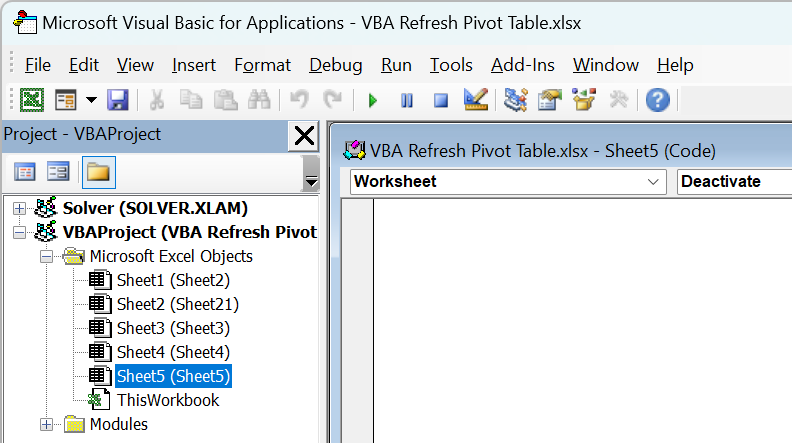Click the Redo arrow icon

tap(333, 100)
